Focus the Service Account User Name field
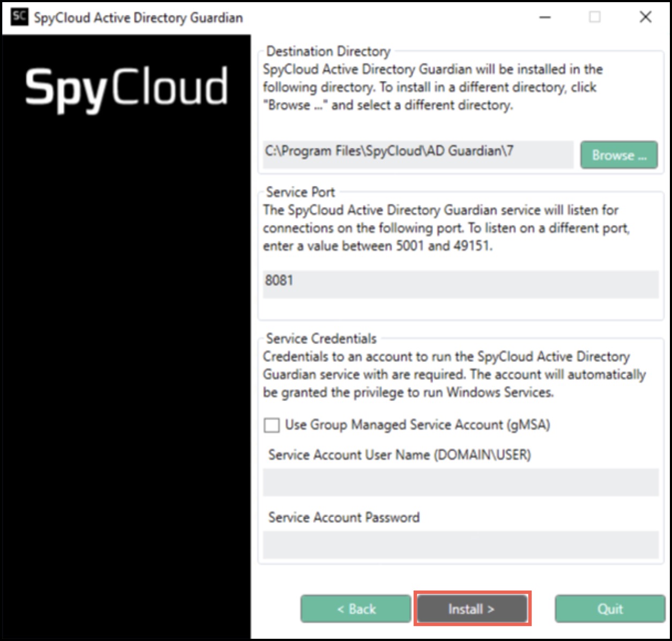The image size is (672, 641). tap(460, 482)
